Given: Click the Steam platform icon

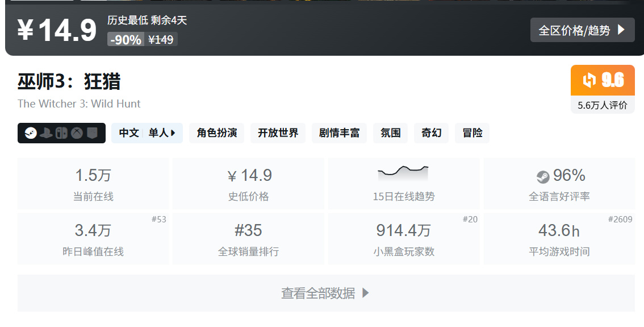Looking at the screenshot, I should (31, 133).
